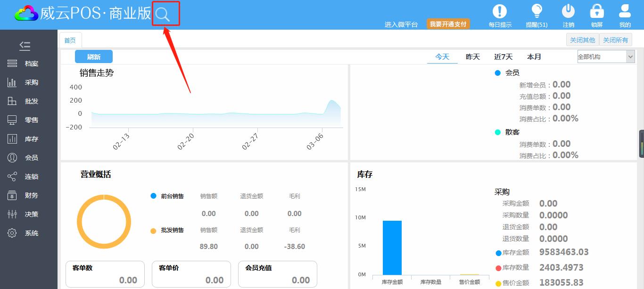Open the 我的 profile icon

(x=625, y=11)
